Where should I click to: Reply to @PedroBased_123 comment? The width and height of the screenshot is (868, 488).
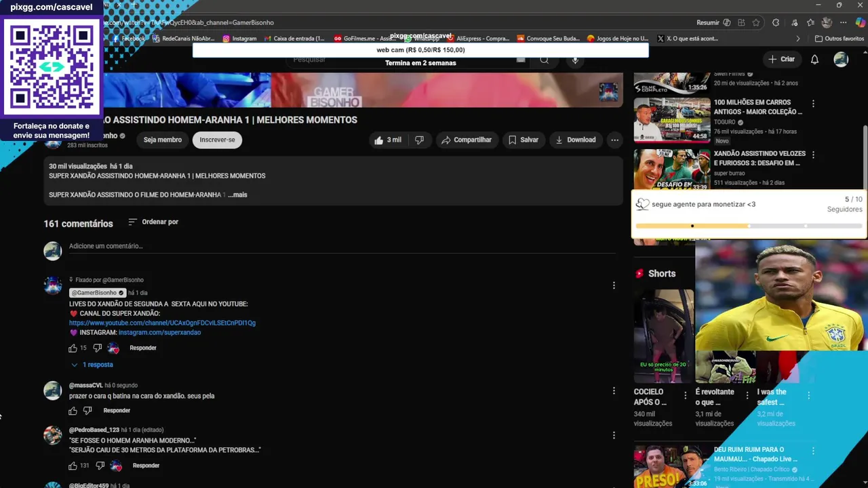tap(146, 466)
